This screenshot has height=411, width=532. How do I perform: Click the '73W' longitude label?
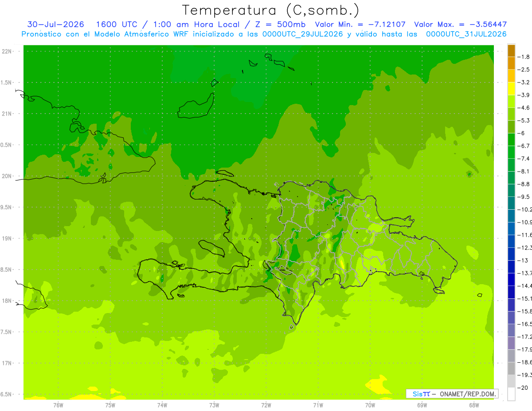214,405
